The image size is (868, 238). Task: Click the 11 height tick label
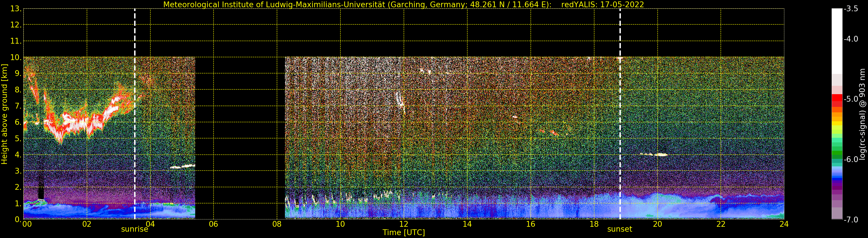click(x=16, y=41)
